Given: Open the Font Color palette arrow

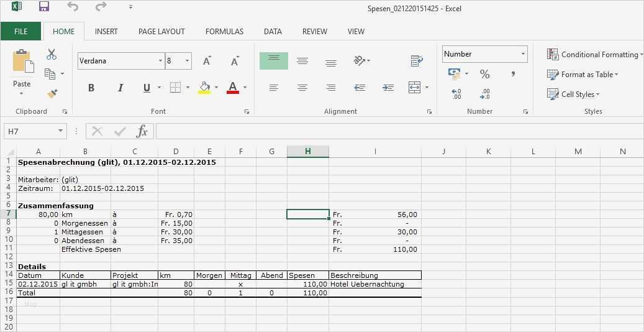Looking at the screenshot, I should point(245,88).
